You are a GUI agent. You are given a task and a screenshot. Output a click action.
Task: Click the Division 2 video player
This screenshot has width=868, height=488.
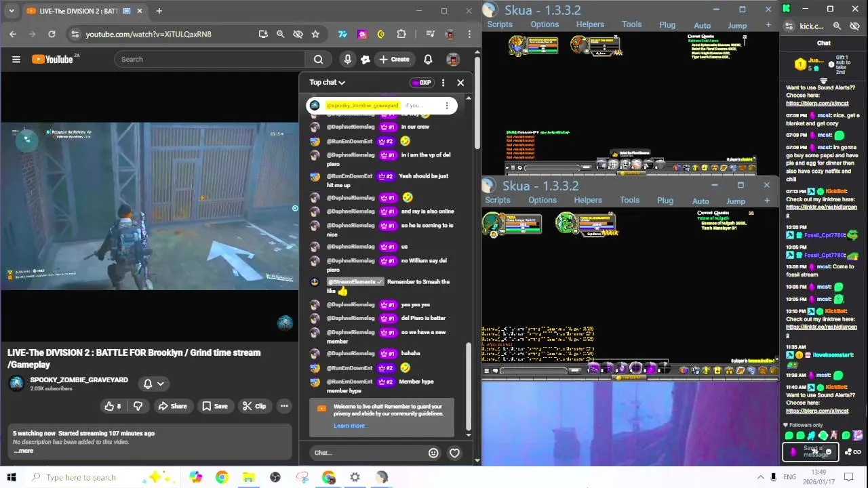coord(149,206)
